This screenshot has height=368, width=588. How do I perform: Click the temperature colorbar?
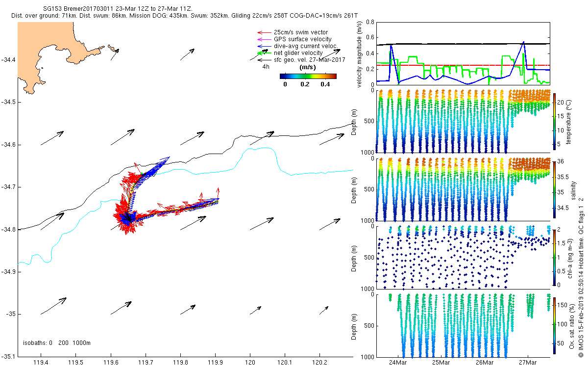click(x=555, y=121)
